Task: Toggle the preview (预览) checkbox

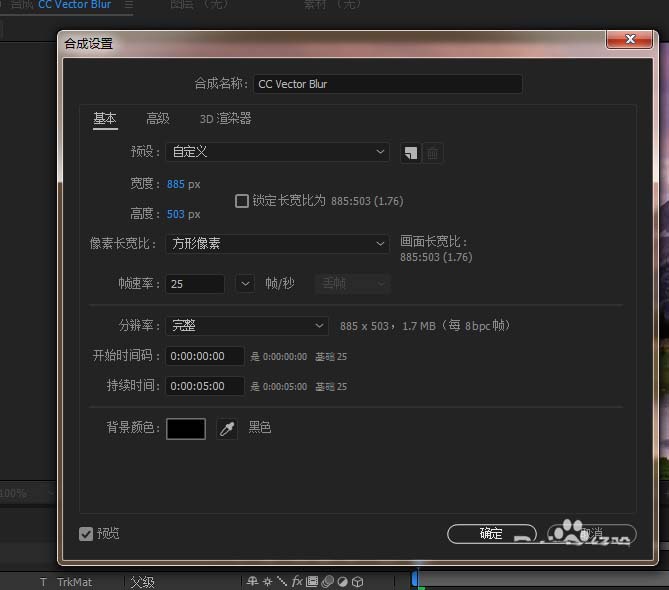Action: (86, 534)
